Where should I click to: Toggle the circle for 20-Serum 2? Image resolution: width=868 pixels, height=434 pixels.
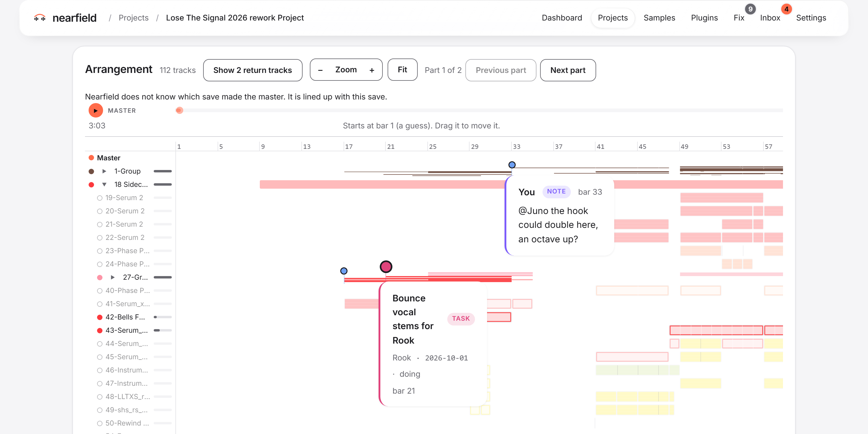[100, 211]
